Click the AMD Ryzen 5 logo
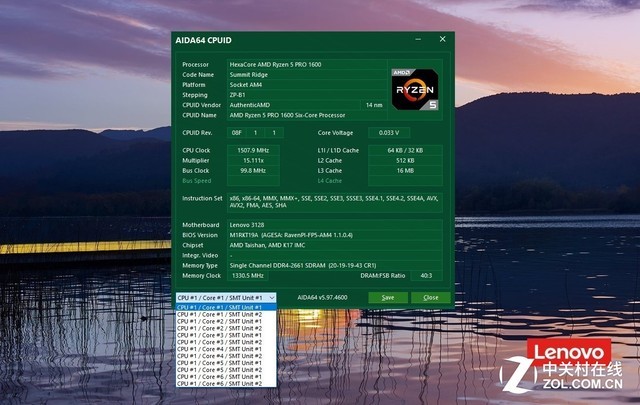This screenshot has width=640, height=405. (x=415, y=90)
